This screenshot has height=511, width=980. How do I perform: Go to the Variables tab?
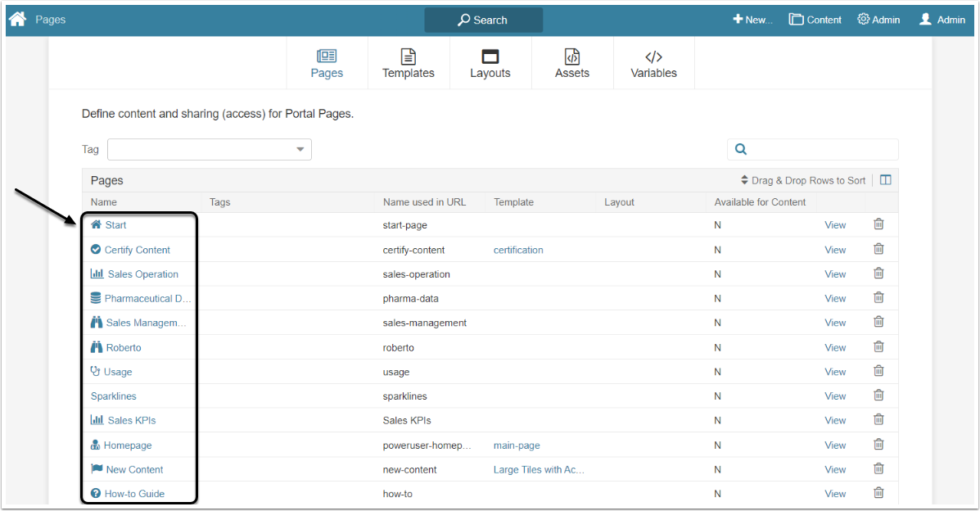coord(653,64)
